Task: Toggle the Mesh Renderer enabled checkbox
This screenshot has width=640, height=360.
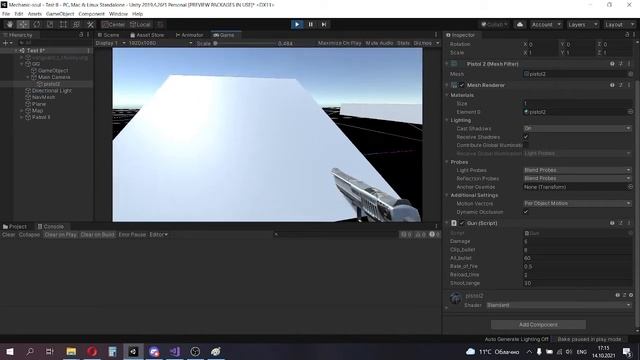Action: click(x=462, y=85)
